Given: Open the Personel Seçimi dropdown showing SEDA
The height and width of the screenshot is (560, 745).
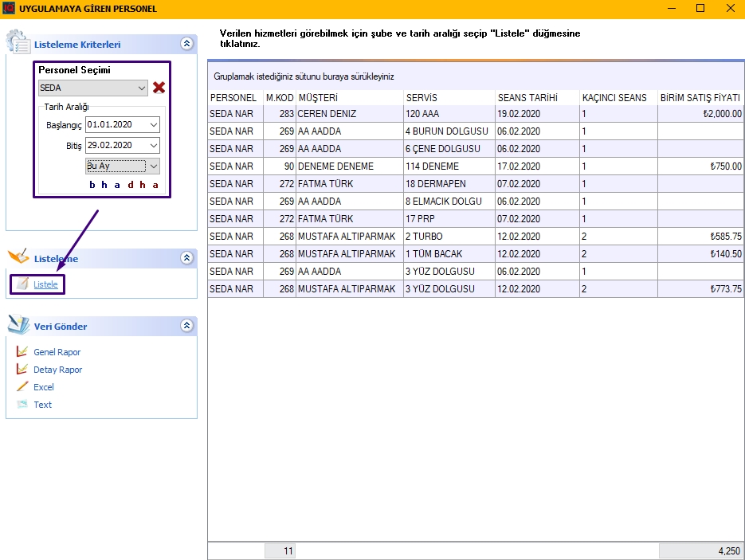Looking at the screenshot, I should pos(142,88).
